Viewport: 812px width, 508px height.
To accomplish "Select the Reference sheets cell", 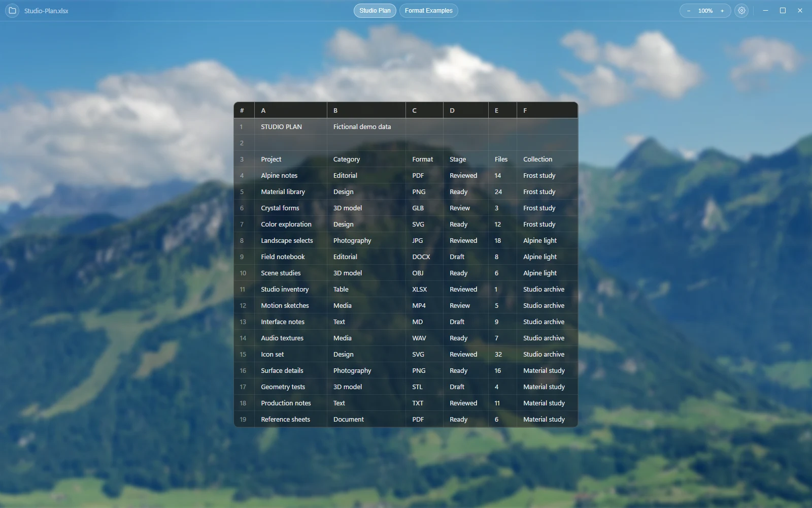I will click(x=291, y=419).
